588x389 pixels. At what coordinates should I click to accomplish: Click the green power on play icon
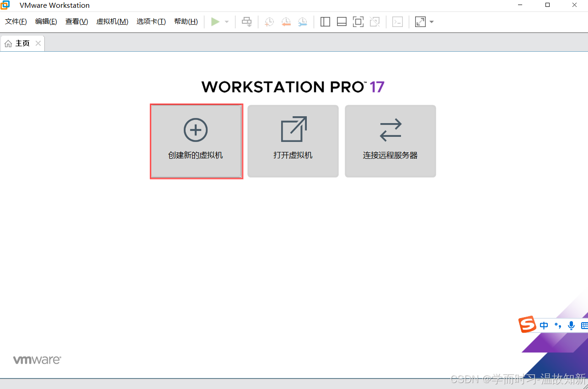(215, 22)
